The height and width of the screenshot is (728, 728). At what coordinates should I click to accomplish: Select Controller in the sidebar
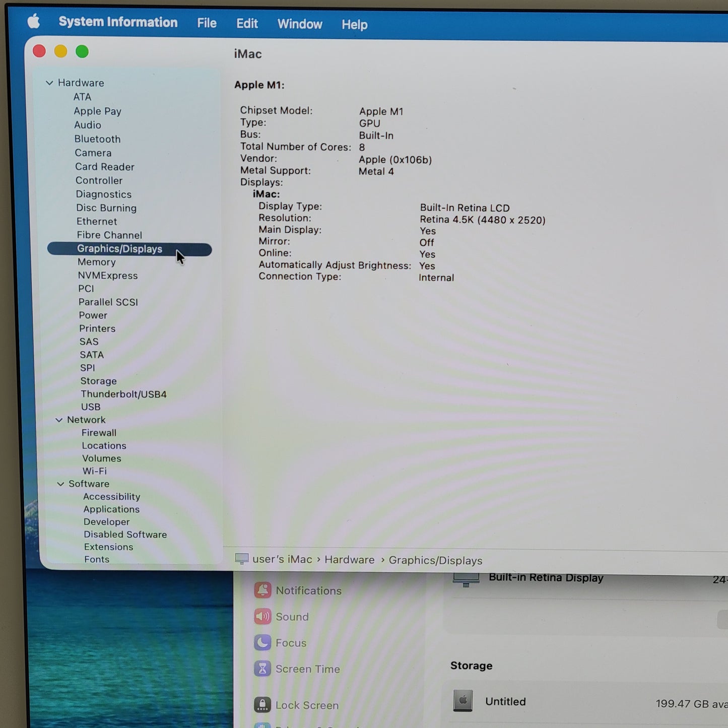click(x=99, y=180)
